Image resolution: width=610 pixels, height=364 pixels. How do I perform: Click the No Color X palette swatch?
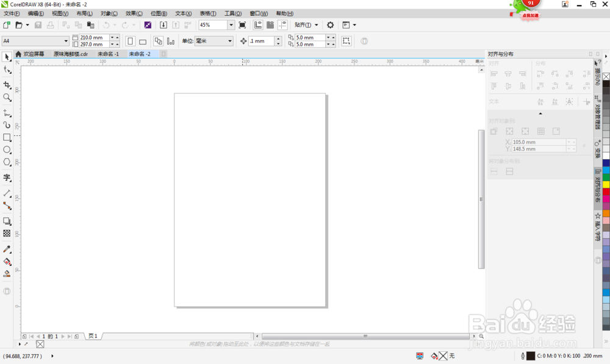point(606,77)
